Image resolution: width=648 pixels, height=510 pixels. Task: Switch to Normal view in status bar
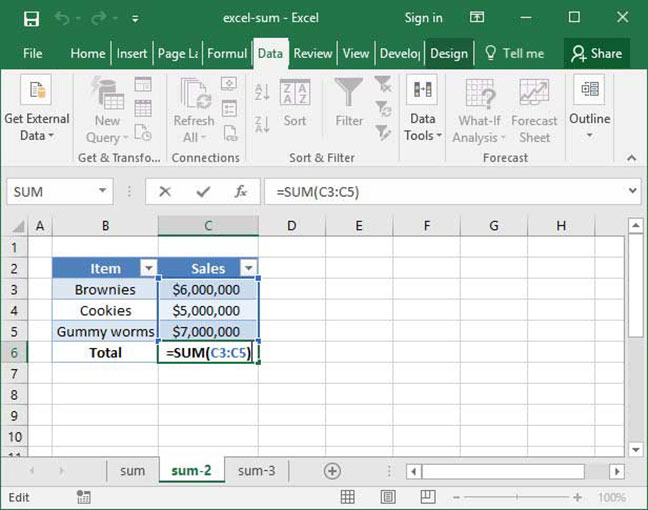pos(347,497)
